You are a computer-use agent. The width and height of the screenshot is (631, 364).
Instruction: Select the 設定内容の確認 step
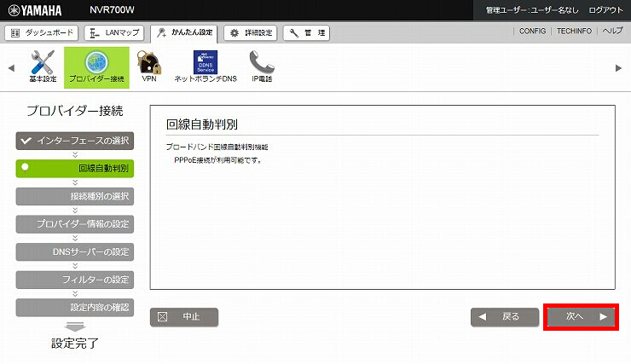75,307
